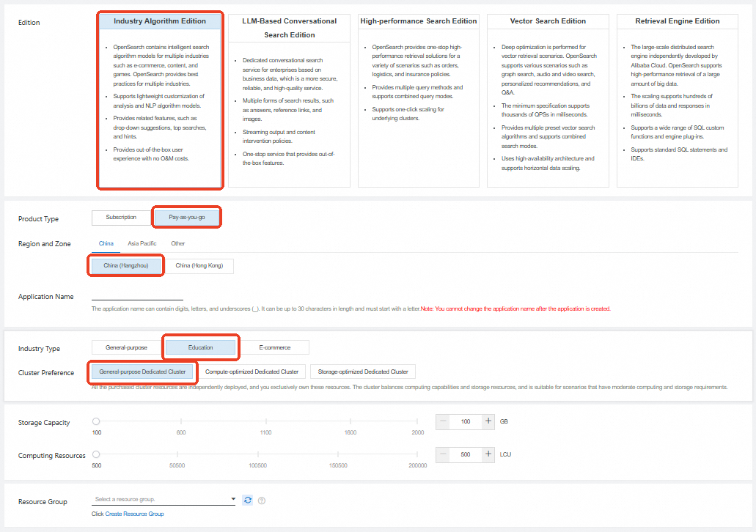Decrease computing resources LCU with minus
This screenshot has width=756, height=532.
coord(443,454)
